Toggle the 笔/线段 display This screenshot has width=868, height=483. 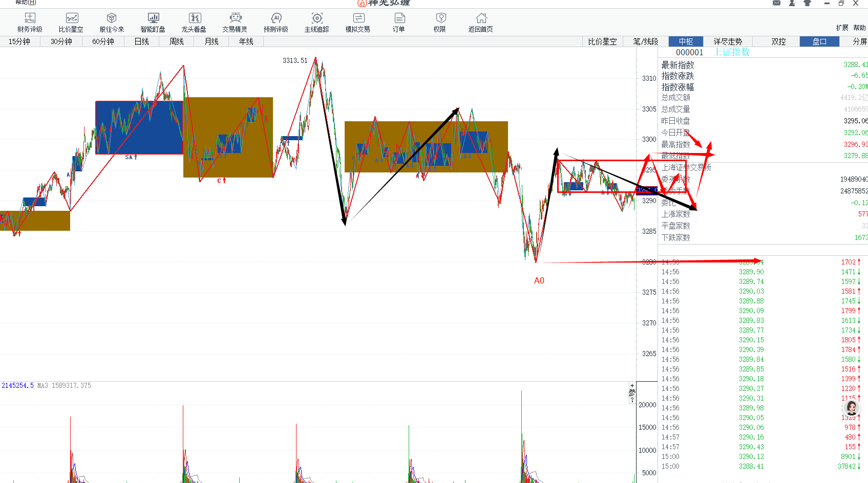click(x=646, y=41)
